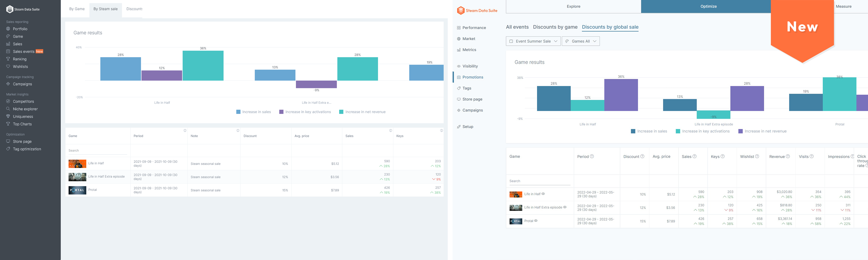The image size is (868, 260).
Task: Open Market in the right light sidebar
Action: 468,39
